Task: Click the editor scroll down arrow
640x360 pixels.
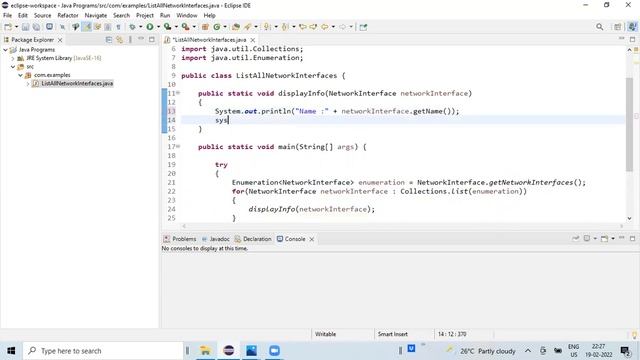Action: 629,218
